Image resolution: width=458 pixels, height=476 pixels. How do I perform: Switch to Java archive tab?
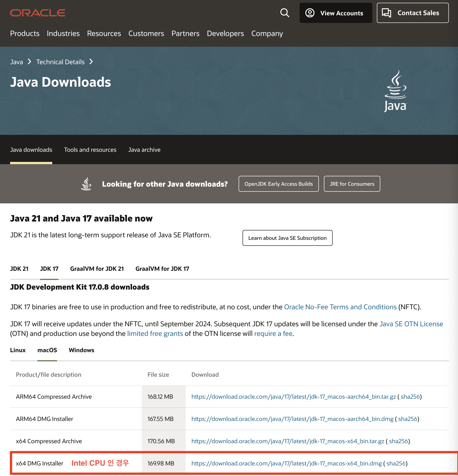click(144, 150)
